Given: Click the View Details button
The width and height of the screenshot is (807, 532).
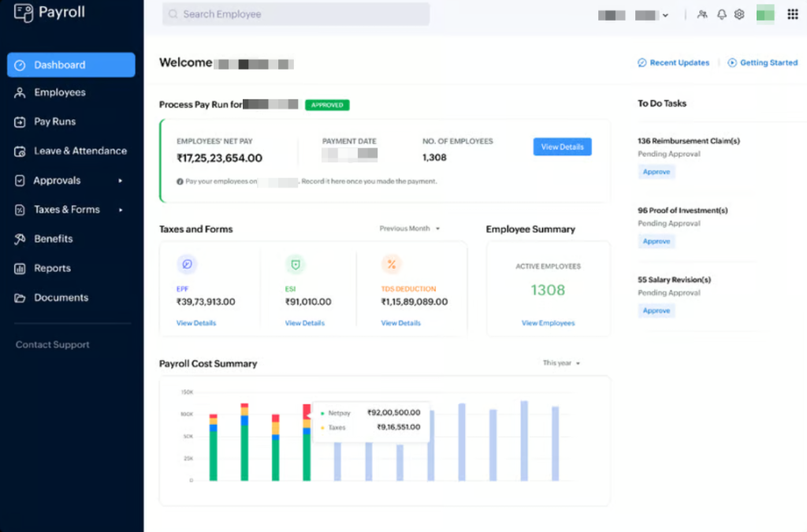Looking at the screenshot, I should (x=562, y=147).
